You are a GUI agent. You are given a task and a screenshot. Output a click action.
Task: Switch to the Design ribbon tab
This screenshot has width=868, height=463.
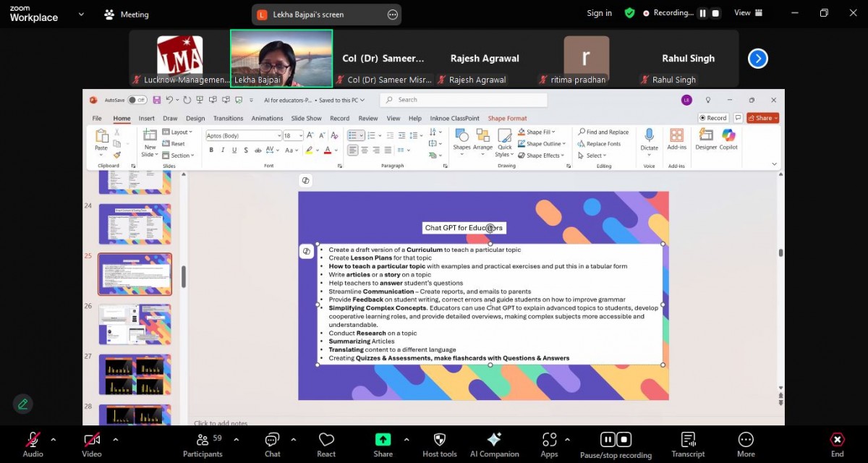click(x=195, y=118)
